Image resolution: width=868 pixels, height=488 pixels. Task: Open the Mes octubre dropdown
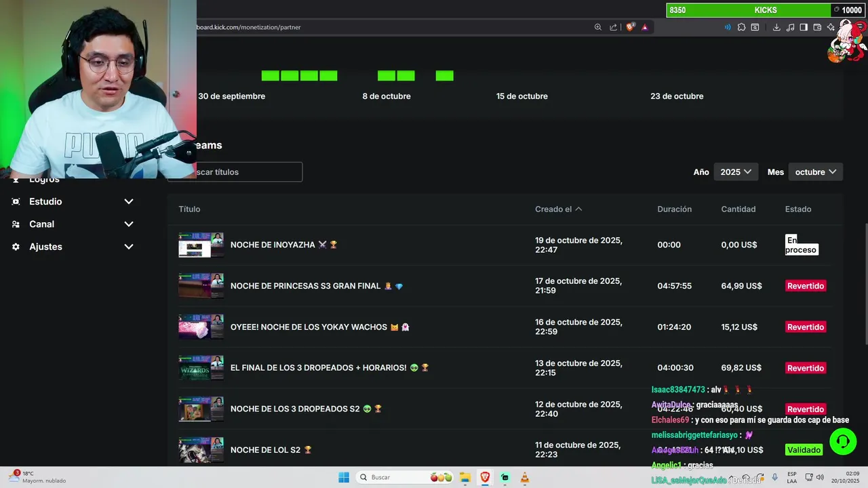[x=815, y=172]
